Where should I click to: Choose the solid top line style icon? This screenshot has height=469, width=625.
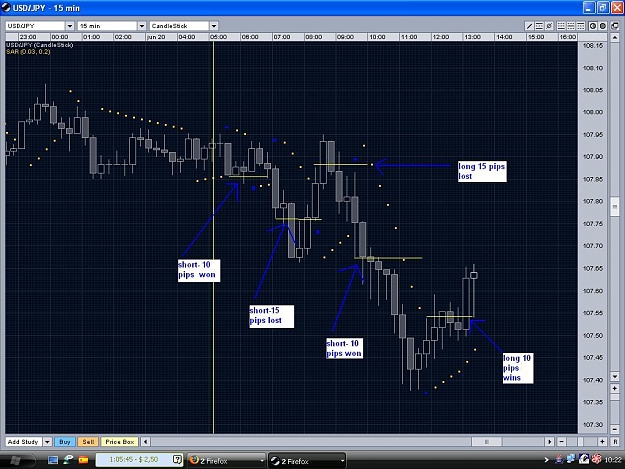click(x=581, y=26)
